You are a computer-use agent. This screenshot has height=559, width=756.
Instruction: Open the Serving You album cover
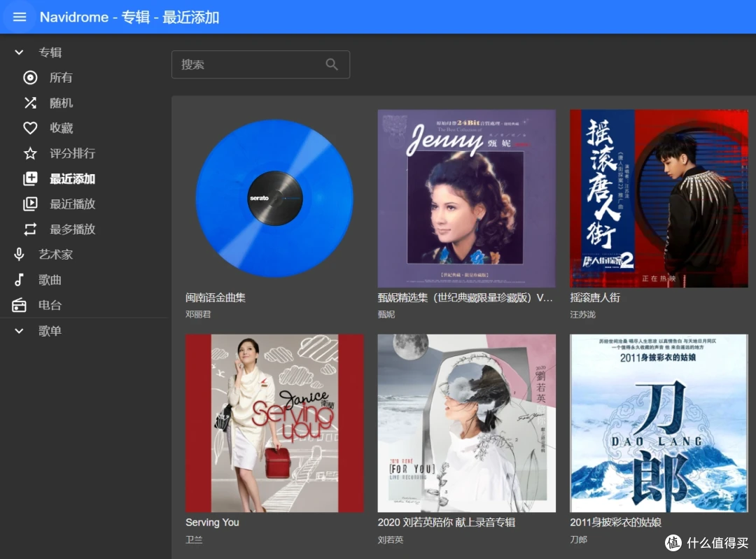[x=274, y=423]
